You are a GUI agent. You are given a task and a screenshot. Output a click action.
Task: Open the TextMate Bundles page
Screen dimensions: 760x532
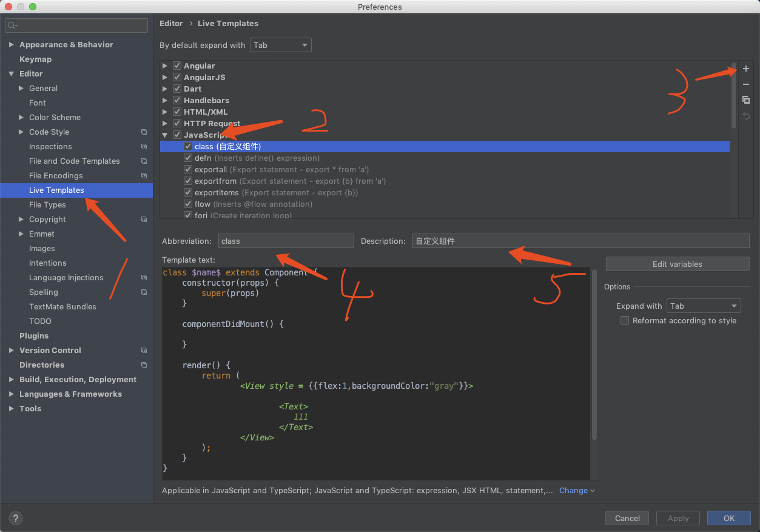pyautogui.click(x=62, y=306)
